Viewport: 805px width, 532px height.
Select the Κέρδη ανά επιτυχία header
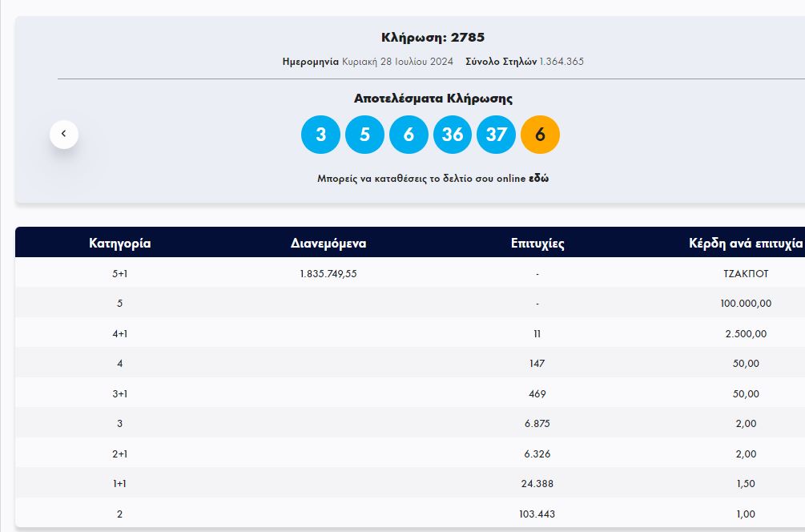(746, 244)
